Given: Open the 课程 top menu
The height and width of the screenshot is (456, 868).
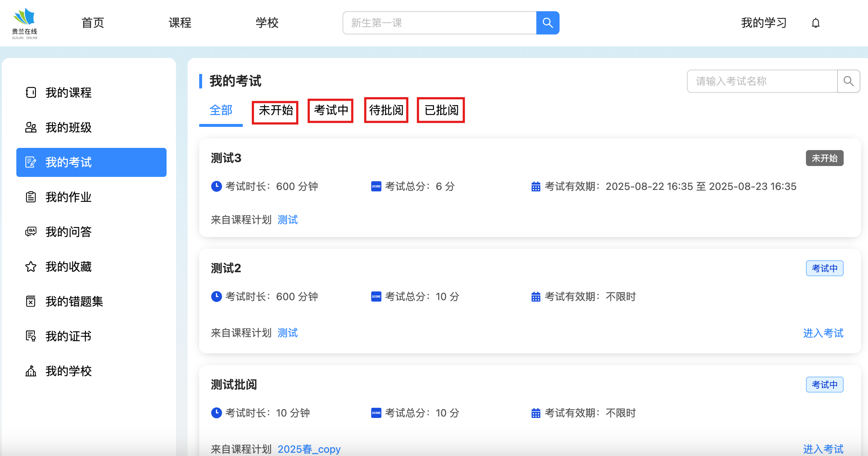Looking at the screenshot, I should coord(180,23).
